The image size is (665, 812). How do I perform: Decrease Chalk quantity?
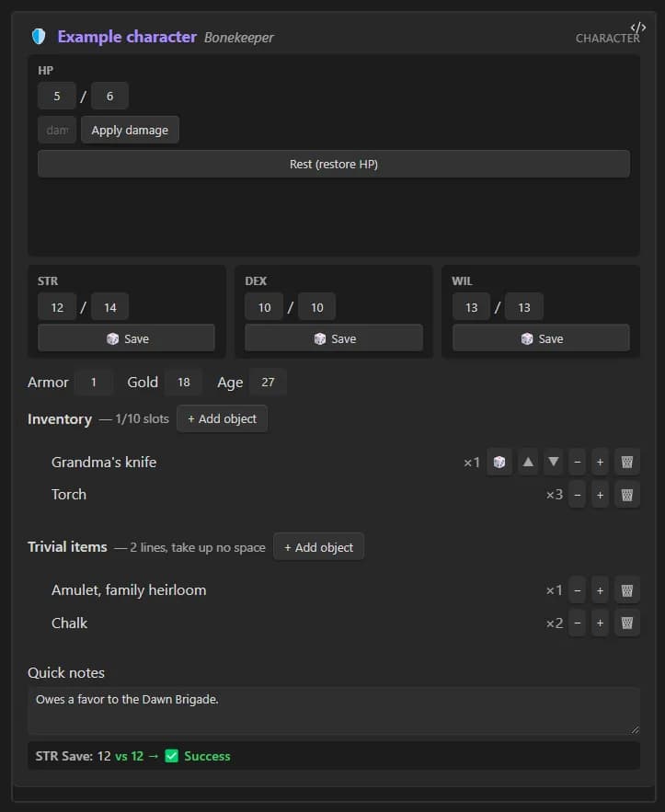[x=578, y=623]
